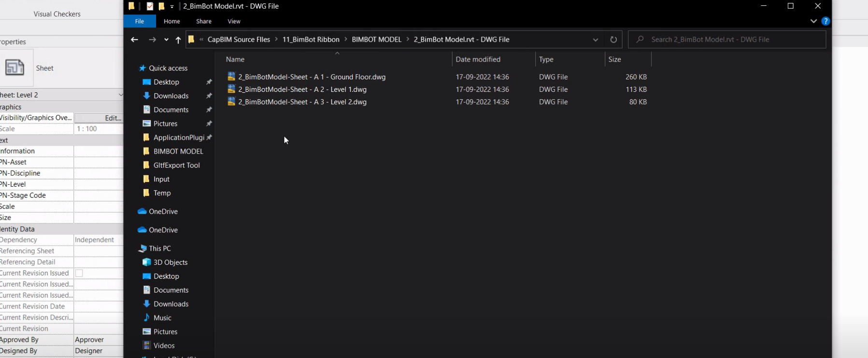Image resolution: width=868 pixels, height=358 pixels.
Task: Jump to BIMBOT MODEL in the breadcrumb
Action: tap(377, 40)
